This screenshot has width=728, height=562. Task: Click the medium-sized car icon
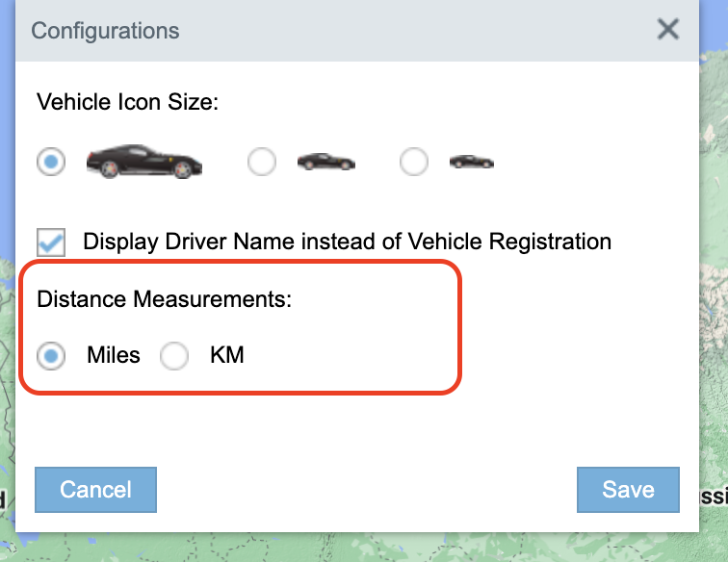click(x=325, y=162)
